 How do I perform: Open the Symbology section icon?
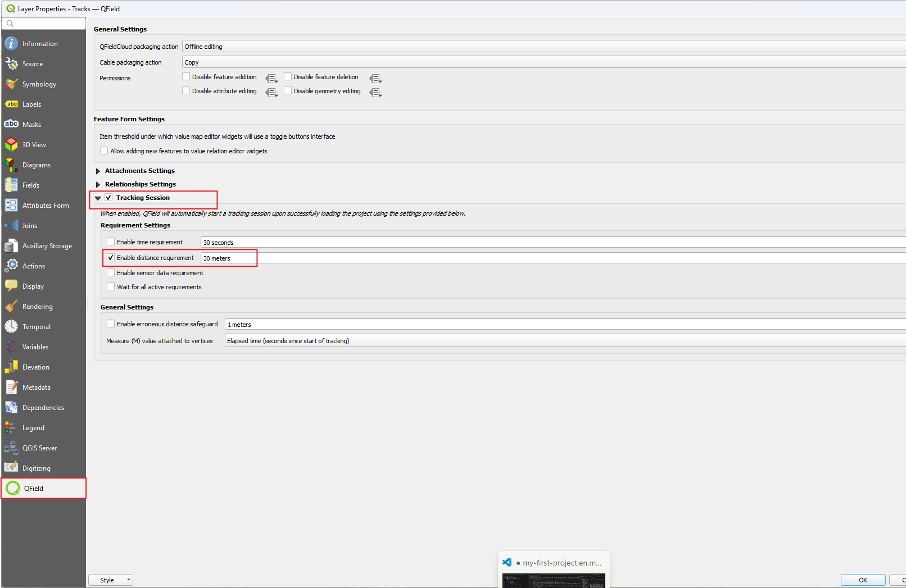[x=11, y=84]
